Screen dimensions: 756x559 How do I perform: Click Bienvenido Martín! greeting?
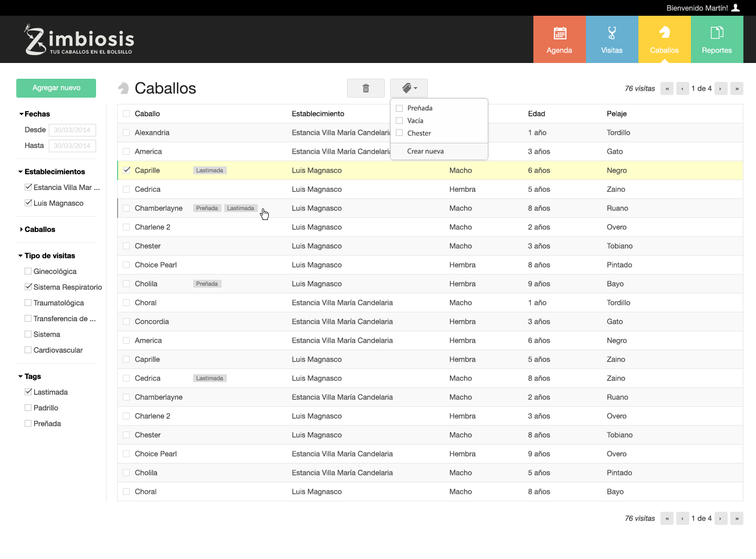[x=697, y=8]
